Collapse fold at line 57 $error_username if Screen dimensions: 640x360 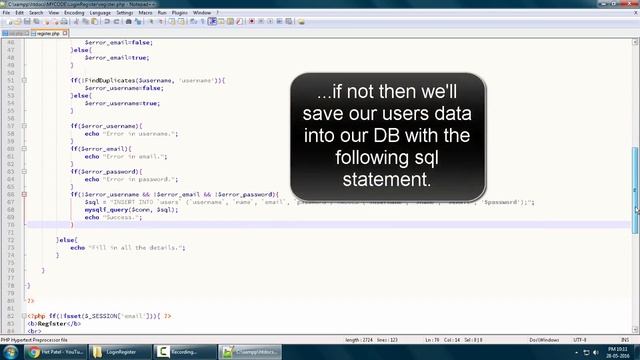click(24, 126)
